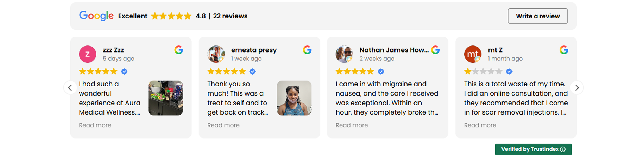Click the pink Z avatar of zzz Zzz
644x160 pixels.
(x=88, y=54)
